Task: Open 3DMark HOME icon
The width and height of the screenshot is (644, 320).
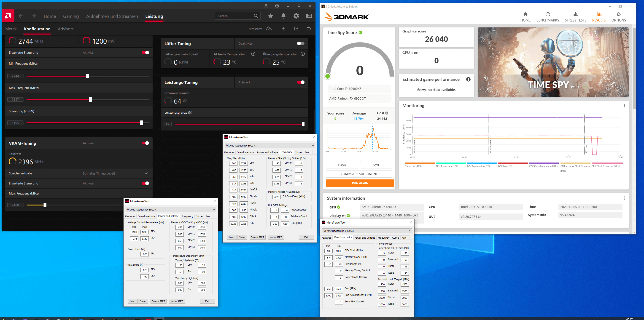Action: [525, 14]
